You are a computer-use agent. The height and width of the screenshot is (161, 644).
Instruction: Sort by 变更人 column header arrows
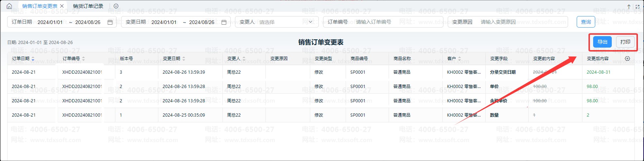point(244,59)
